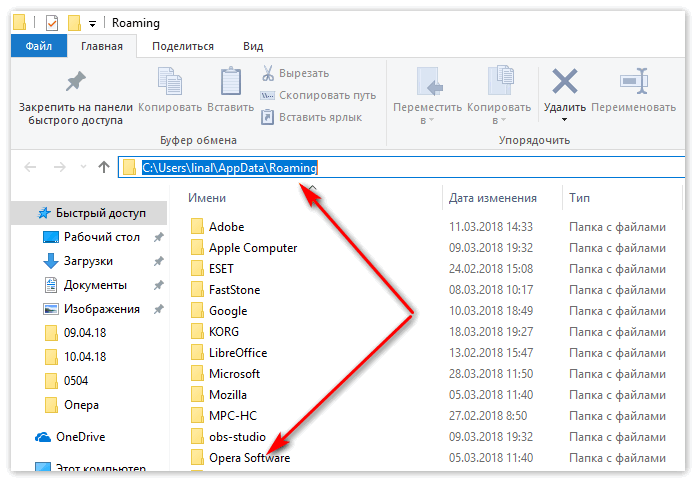
Task: Select the obs-studio folder name
Action: [237, 437]
